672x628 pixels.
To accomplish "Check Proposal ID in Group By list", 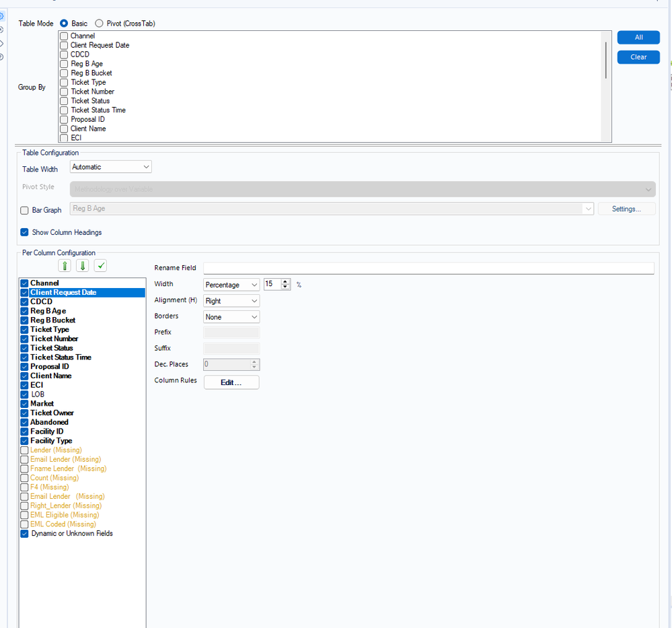I will 64,119.
